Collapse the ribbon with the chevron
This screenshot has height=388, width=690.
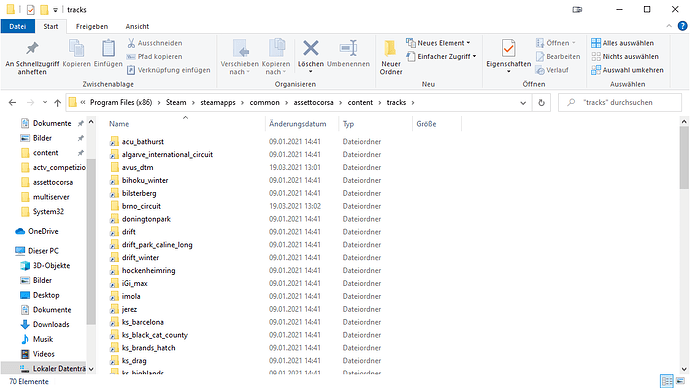(669, 26)
